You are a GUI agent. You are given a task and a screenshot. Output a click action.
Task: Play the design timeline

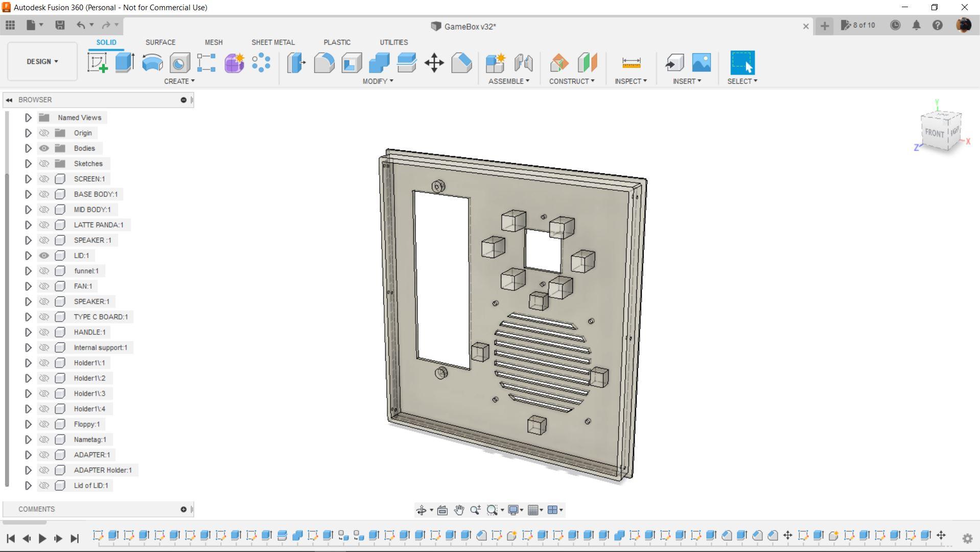coord(42,538)
